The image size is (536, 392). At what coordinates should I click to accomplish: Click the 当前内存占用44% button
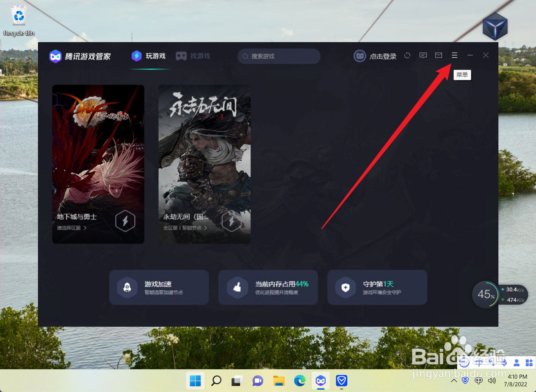click(x=268, y=287)
